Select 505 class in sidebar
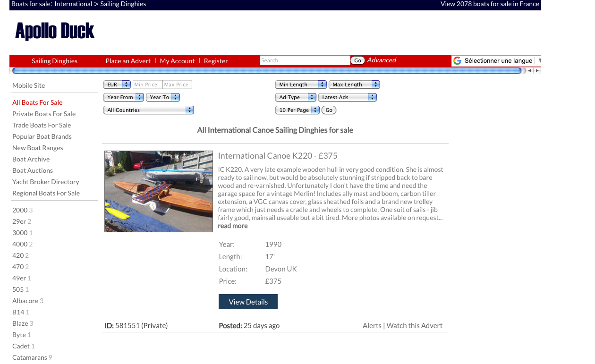 (x=18, y=289)
